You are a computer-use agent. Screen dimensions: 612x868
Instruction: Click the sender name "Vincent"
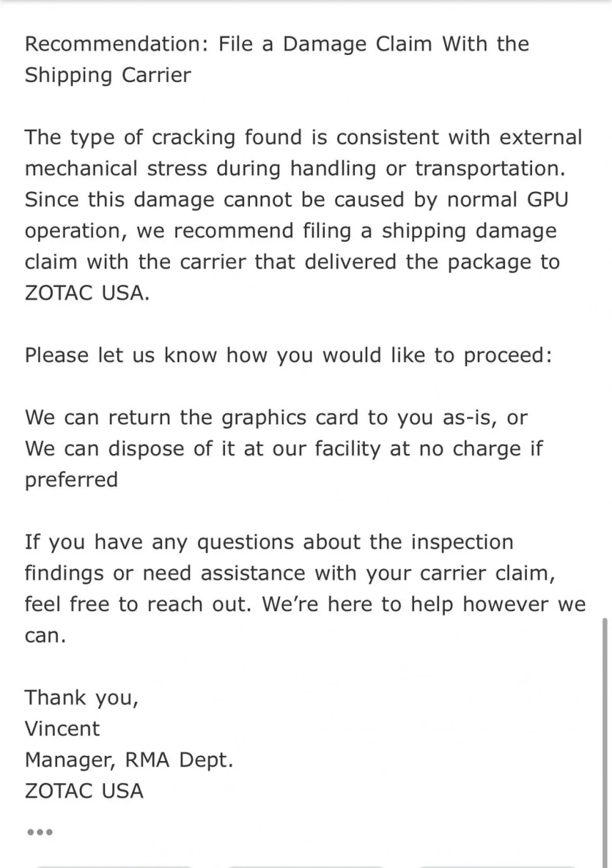(62, 729)
